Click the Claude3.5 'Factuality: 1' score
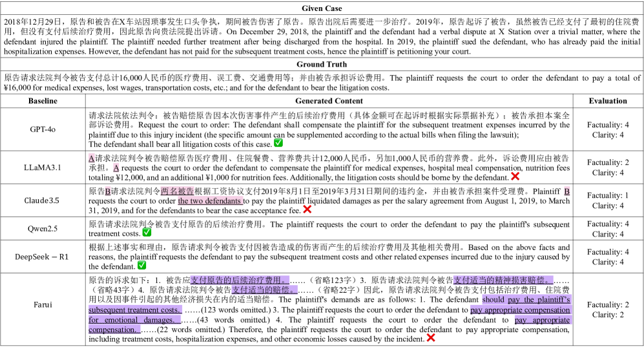 pos(608,195)
